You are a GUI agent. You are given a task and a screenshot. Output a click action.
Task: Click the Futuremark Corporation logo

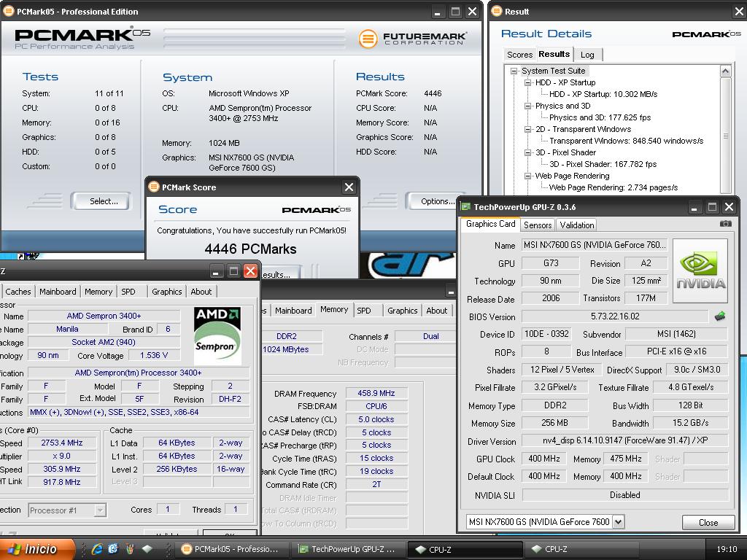413,38
